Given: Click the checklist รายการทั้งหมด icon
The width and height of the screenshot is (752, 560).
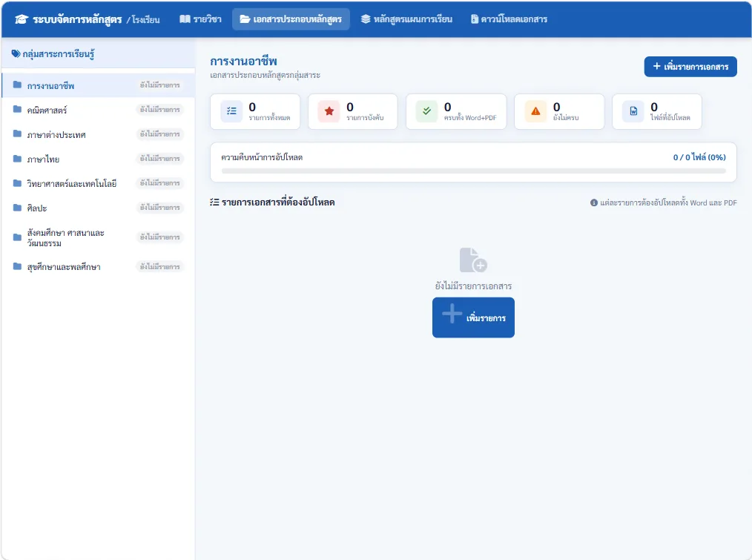Looking at the screenshot, I should point(231,111).
